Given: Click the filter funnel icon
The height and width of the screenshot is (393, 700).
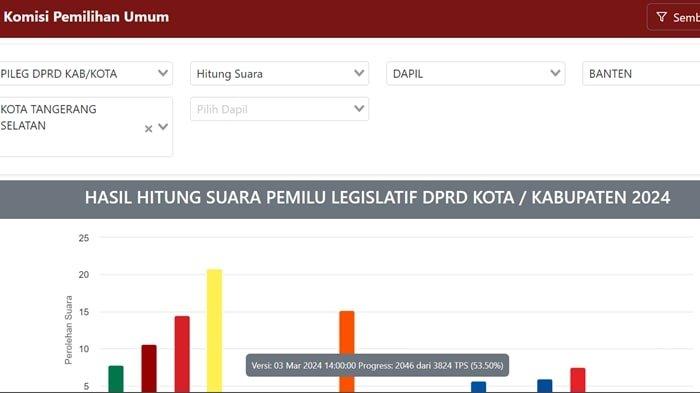Looking at the screenshot, I should 662,17.
